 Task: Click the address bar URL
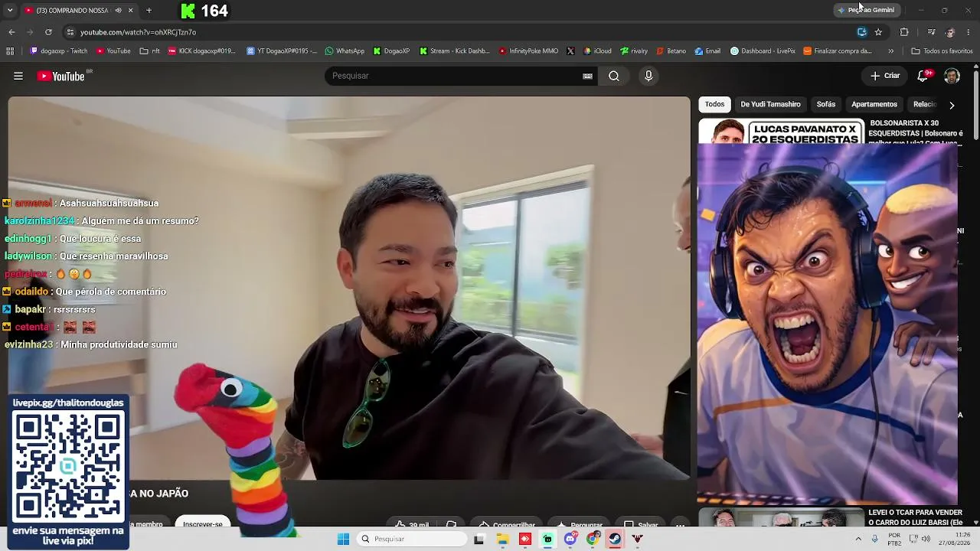[x=138, y=32]
